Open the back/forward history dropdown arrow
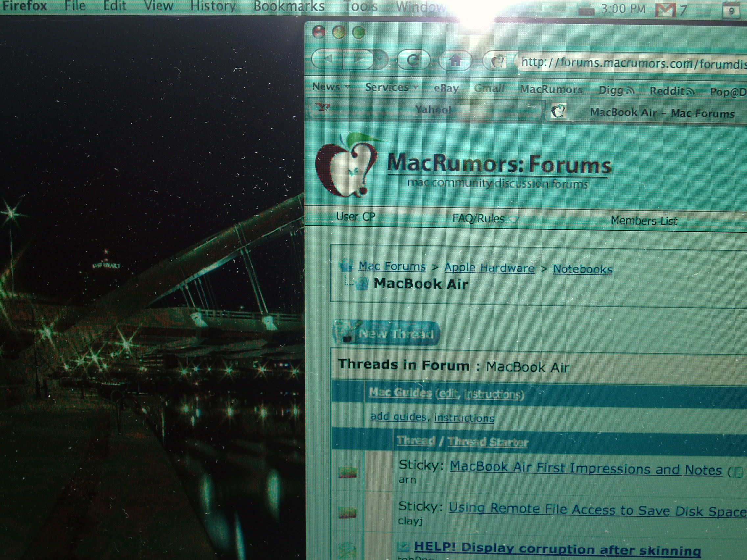Image resolution: width=747 pixels, height=560 pixels. (x=381, y=60)
